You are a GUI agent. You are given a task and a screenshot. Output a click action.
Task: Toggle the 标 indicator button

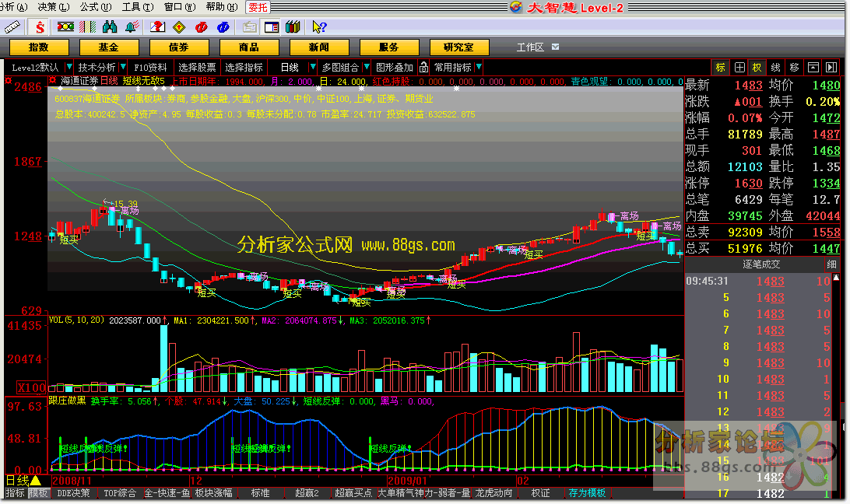click(x=720, y=67)
